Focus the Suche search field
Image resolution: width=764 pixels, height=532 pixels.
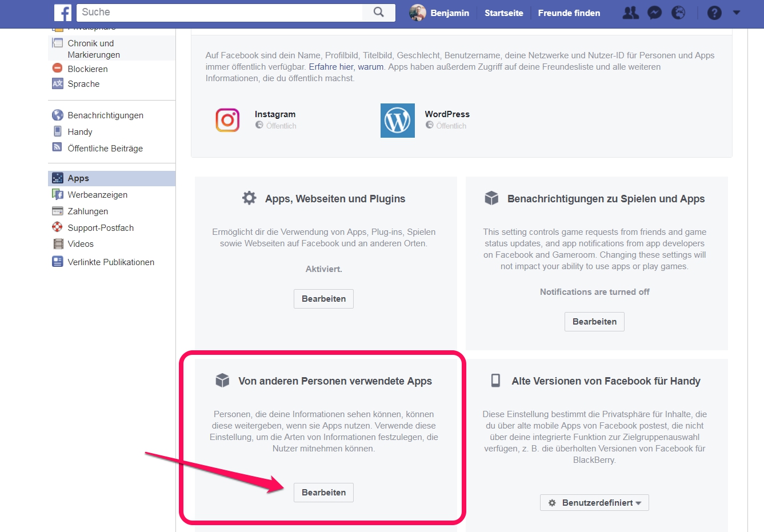[x=220, y=13]
